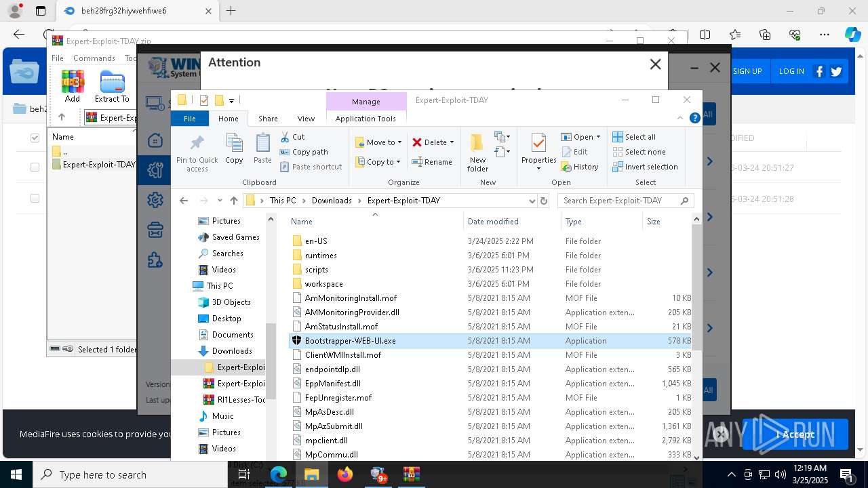Click Invert selection in ribbon

645,167
